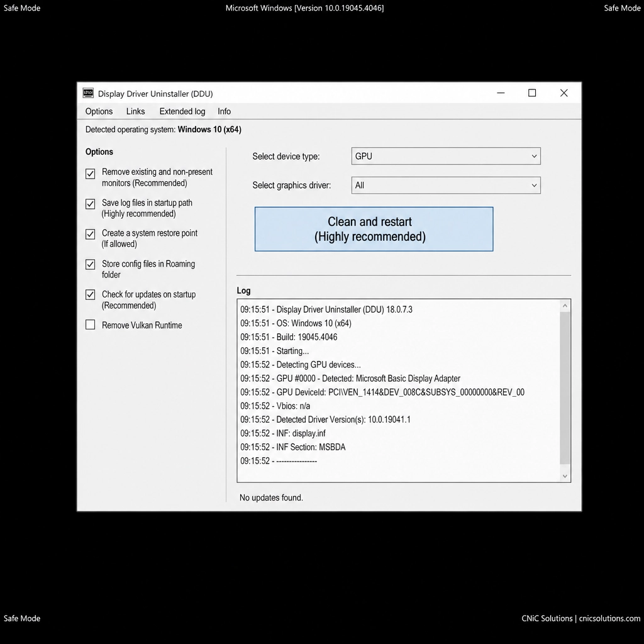Select the Detected Driver Version(s) log line

coord(325,419)
